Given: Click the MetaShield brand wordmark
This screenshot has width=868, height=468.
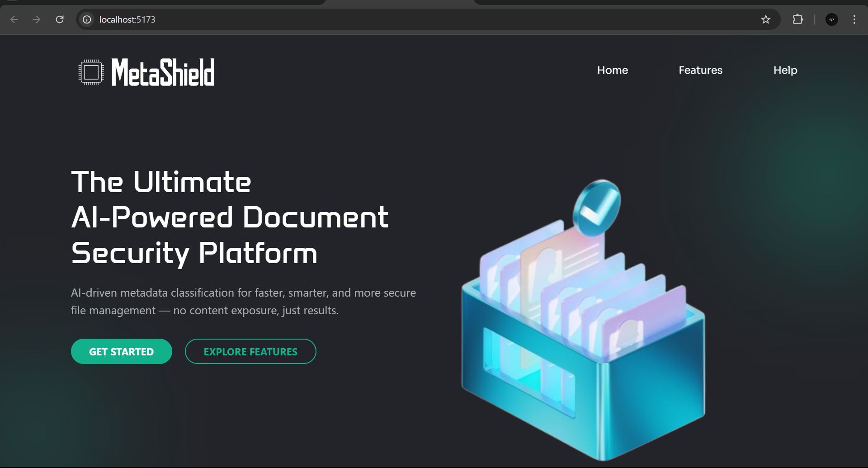Looking at the screenshot, I should click(x=163, y=72).
